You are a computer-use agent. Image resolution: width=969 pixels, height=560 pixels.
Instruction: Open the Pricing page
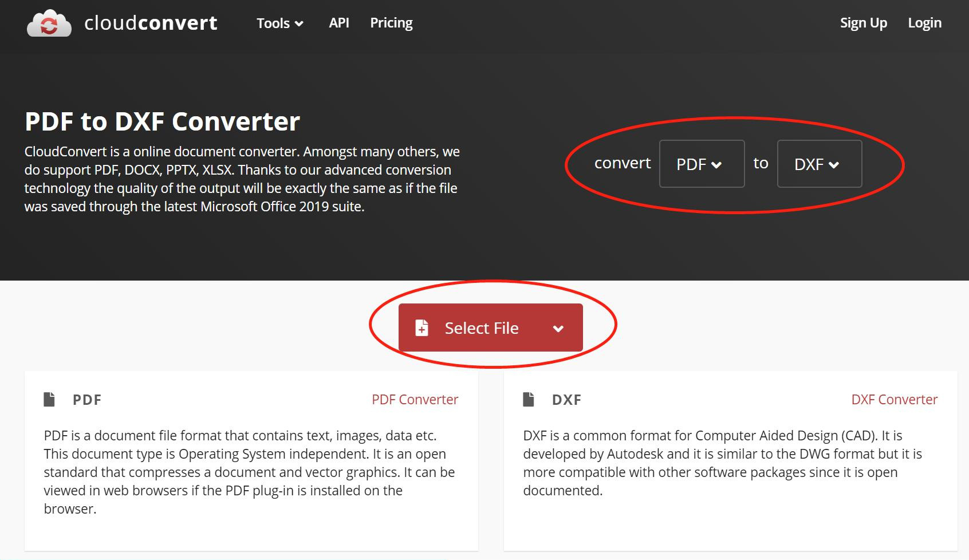pyautogui.click(x=391, y=23)
